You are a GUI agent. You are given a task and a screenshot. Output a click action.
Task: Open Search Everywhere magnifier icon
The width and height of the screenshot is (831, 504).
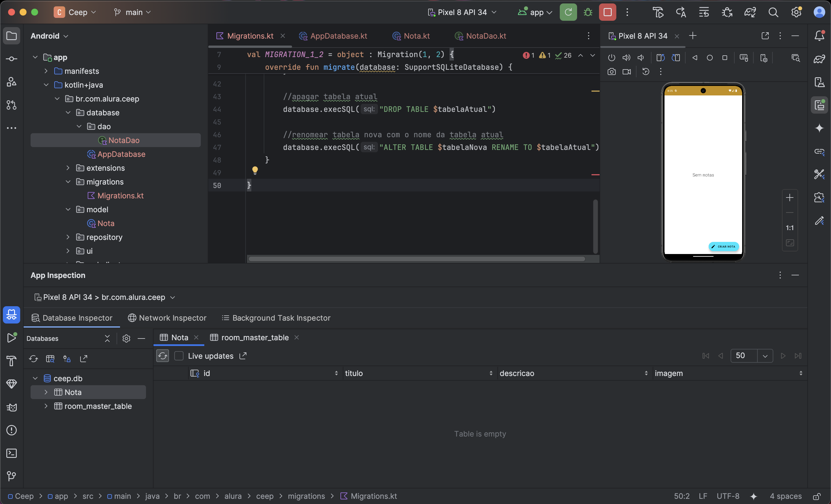click(x=773, y=12)
